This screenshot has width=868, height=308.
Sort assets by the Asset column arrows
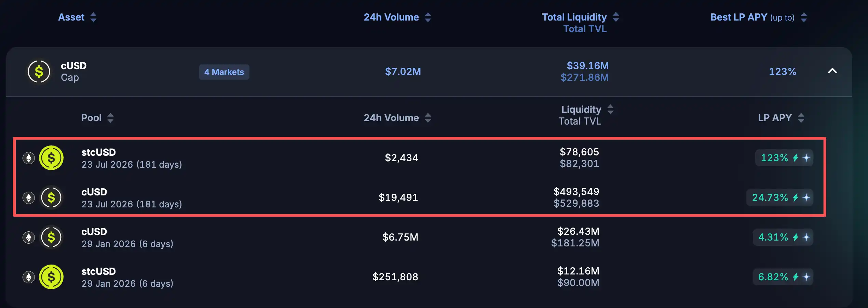click(93, 17)
